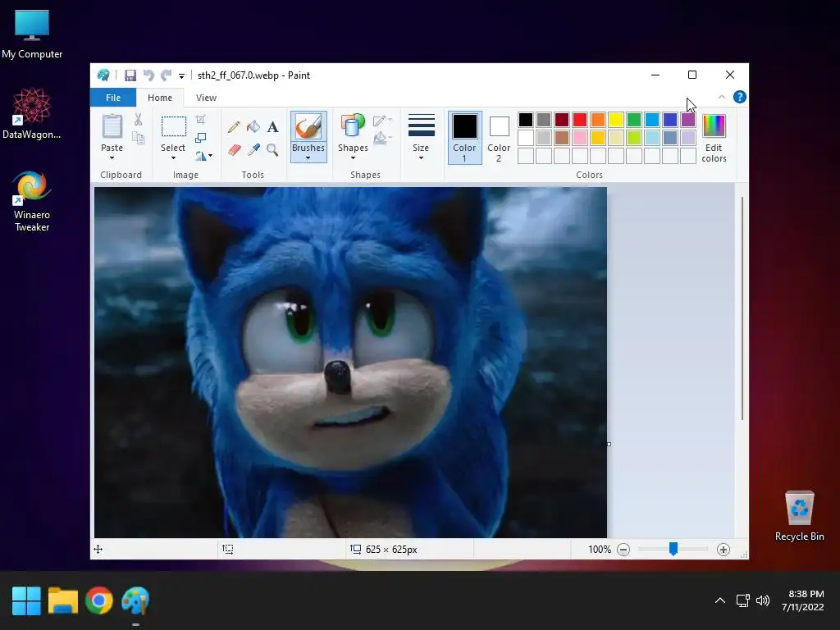The height and width of the screenshot is (630, 840).
Task: Select the DataWagon desktop shortcut
Action: pyautogui.click(x=32, y=114)
